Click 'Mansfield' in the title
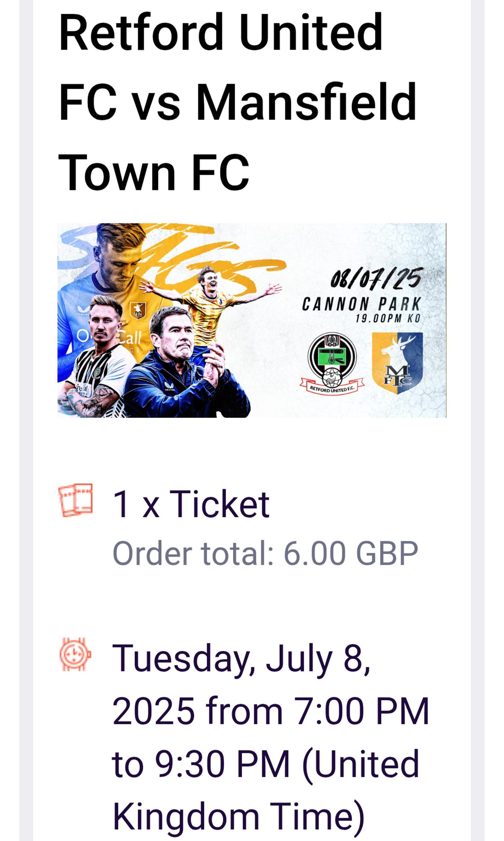504x841 pixels. (306, 102)
